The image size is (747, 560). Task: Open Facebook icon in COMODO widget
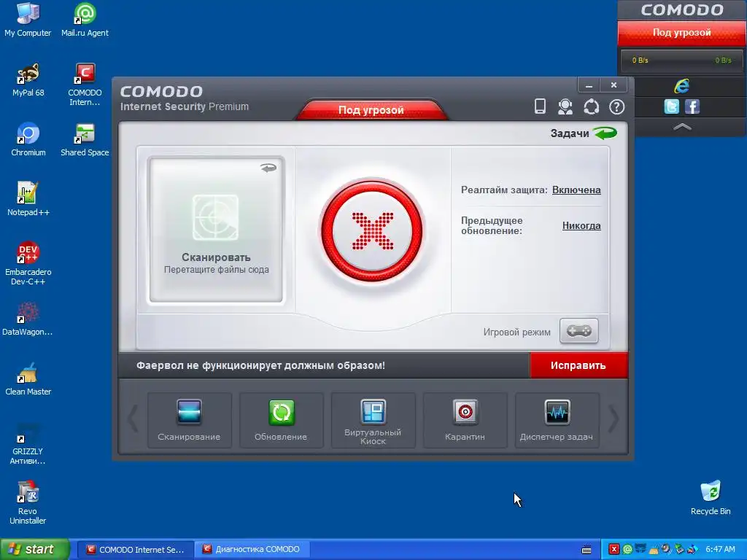692,106
